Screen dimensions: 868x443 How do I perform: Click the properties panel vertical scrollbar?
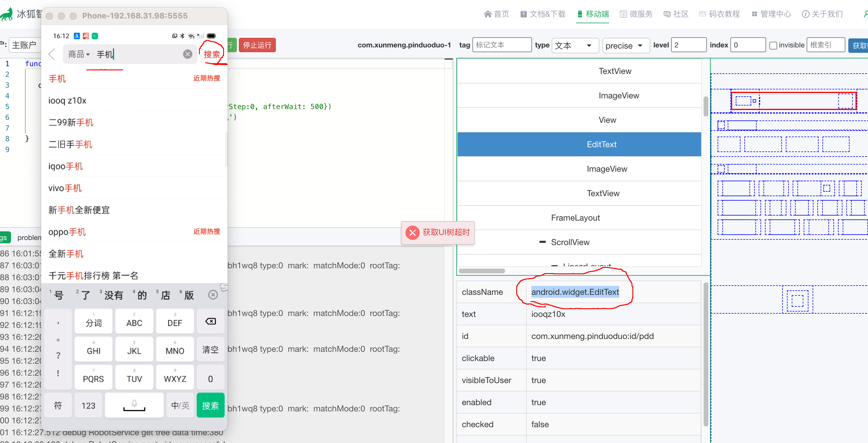point(706,354)
